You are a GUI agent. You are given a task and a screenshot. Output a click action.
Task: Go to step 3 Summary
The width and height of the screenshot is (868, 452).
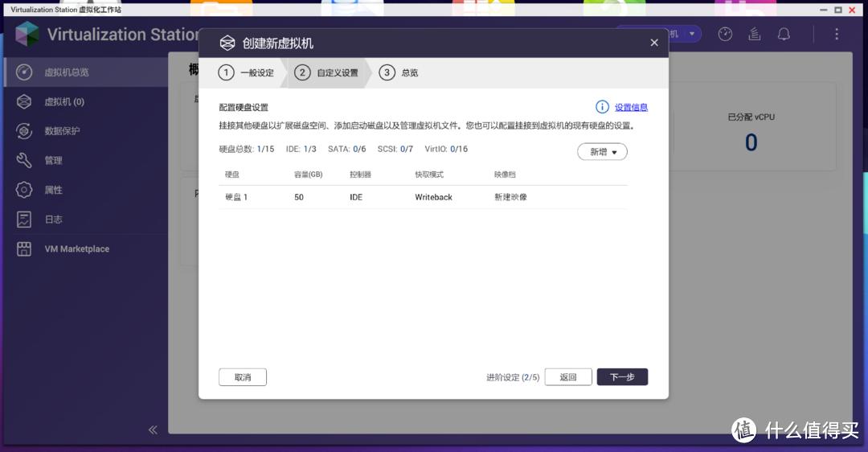tap(399, 72)
